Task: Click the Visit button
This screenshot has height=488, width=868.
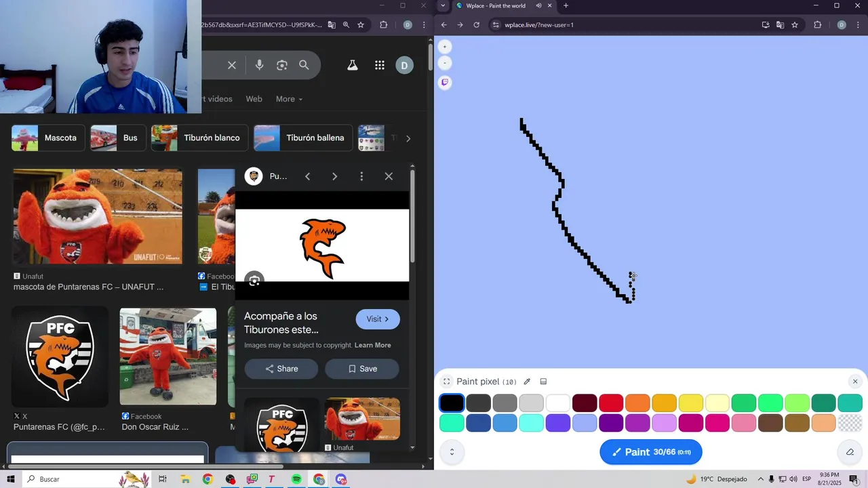Action: click(x=378, y=319)
